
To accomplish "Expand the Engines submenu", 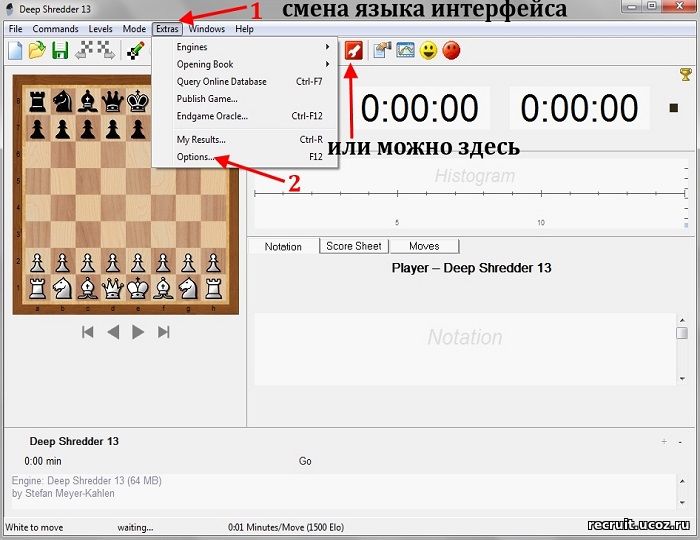I will tap(245, 47).
